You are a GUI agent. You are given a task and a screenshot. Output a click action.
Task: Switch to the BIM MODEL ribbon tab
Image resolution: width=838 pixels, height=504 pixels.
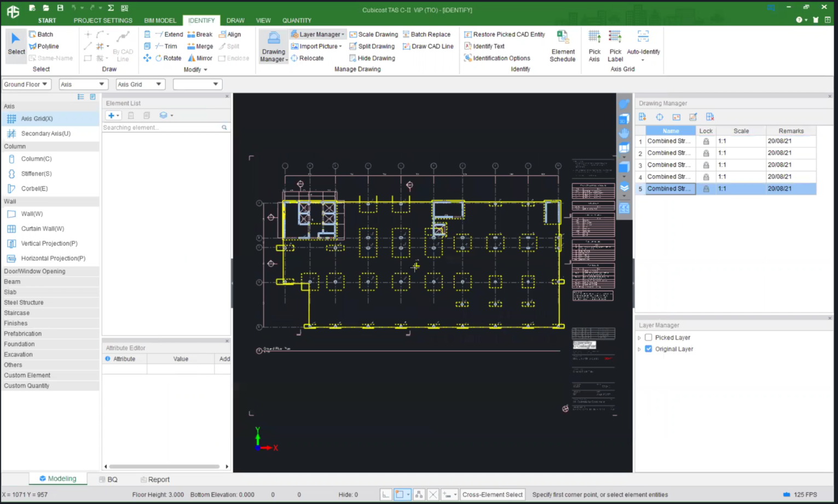coord(160,20)
